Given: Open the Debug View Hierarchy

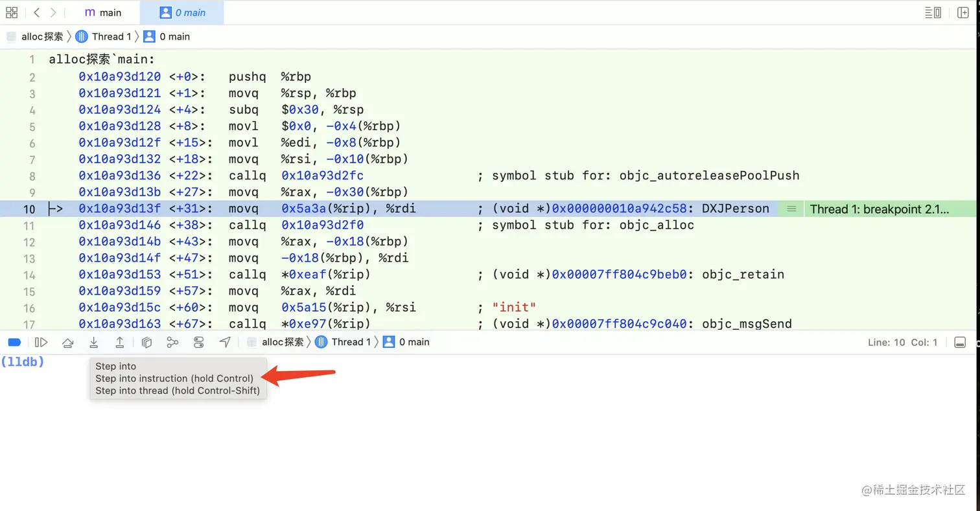Looking at the screenshot, I should [146, 342].
